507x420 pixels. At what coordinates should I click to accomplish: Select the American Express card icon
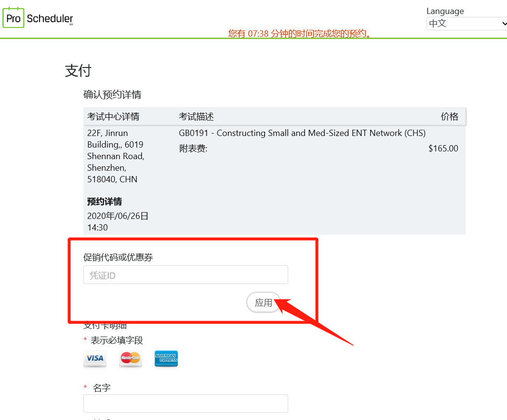point(166,359)
